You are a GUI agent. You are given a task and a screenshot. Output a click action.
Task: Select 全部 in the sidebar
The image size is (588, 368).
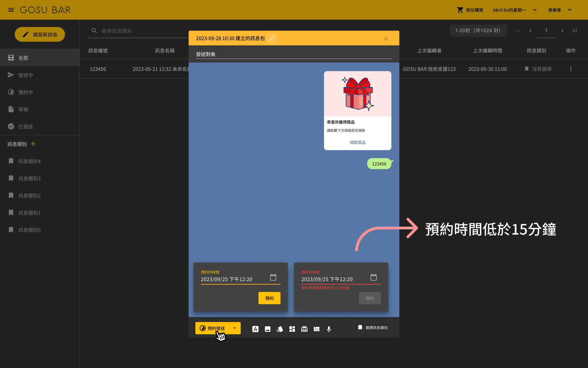[x=40, y=58]
